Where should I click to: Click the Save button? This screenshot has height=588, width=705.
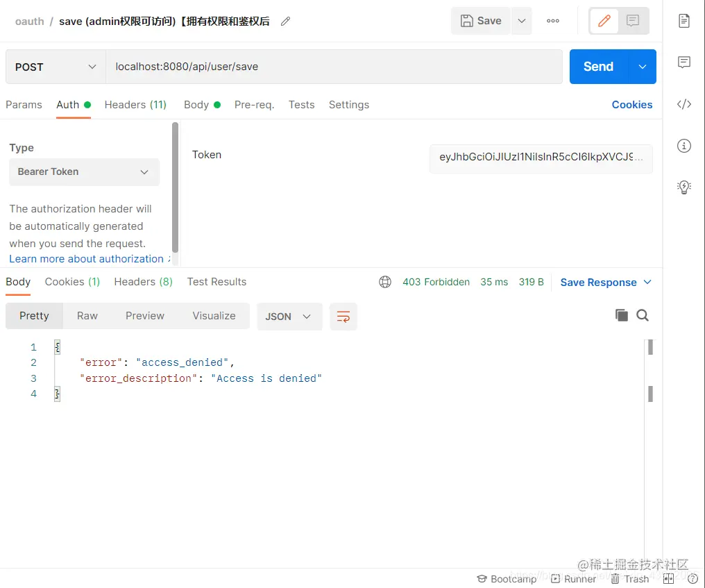pyautogui.click(x=481, y=21)
